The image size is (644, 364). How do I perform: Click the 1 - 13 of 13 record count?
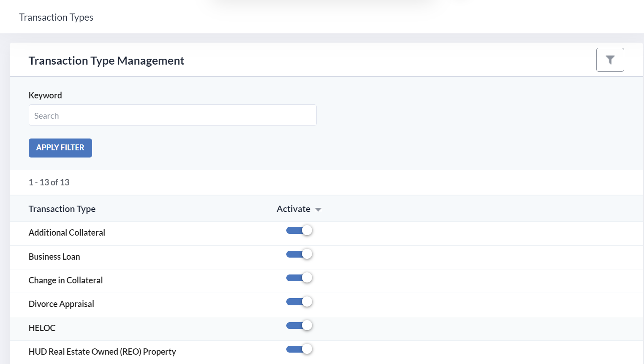click(x=49, y=182)
